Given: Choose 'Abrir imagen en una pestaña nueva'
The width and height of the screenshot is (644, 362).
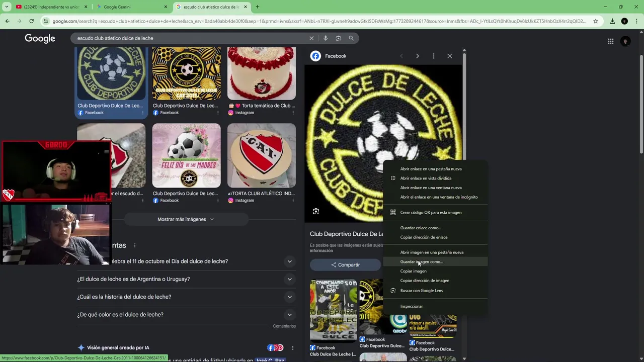Looking at the screenshot, I should pyautogui.click(x=436, y=252).
